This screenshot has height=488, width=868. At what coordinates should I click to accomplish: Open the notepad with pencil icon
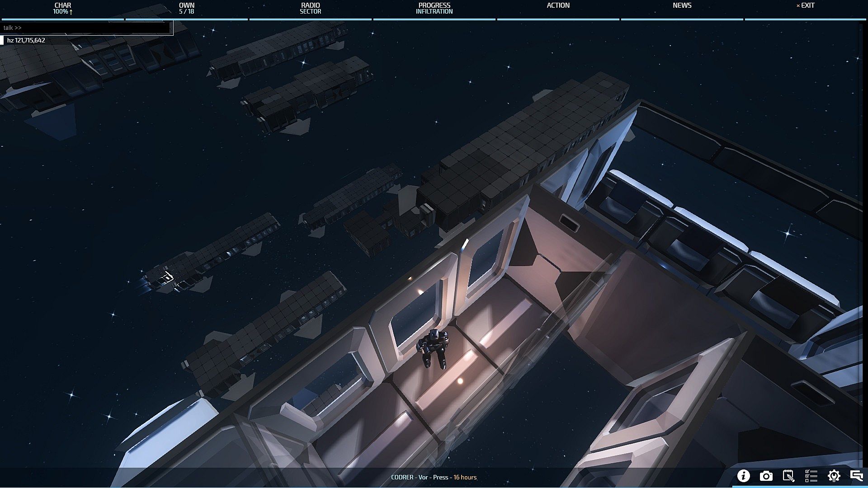coord(788,476)
